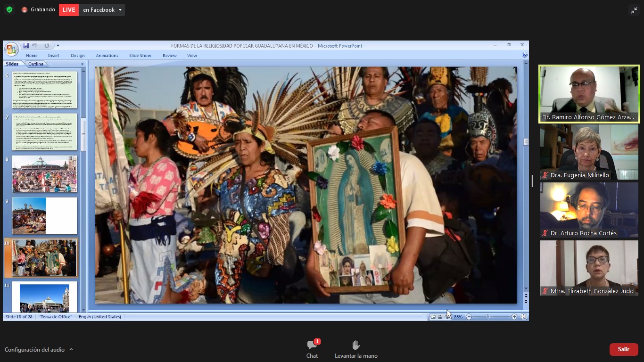Screen dimensions: 644x362
Task: Fit slide to current window icon
Action: [523, 317]
